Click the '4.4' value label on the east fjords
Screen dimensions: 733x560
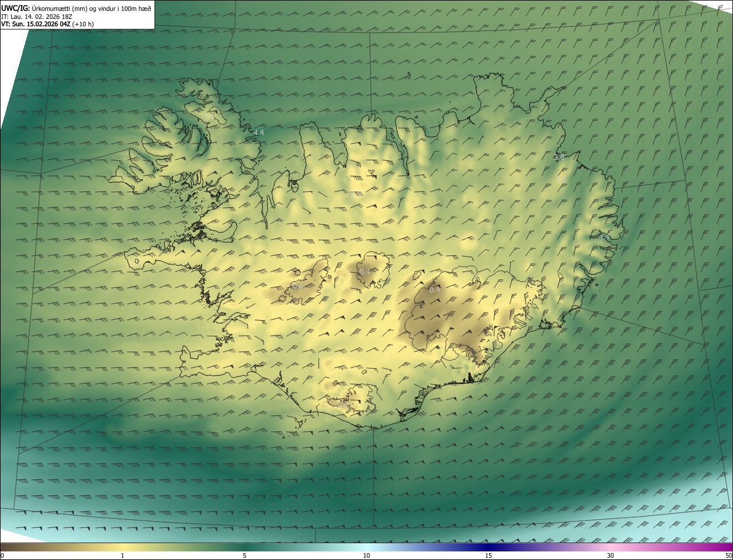tap(604, 236)
